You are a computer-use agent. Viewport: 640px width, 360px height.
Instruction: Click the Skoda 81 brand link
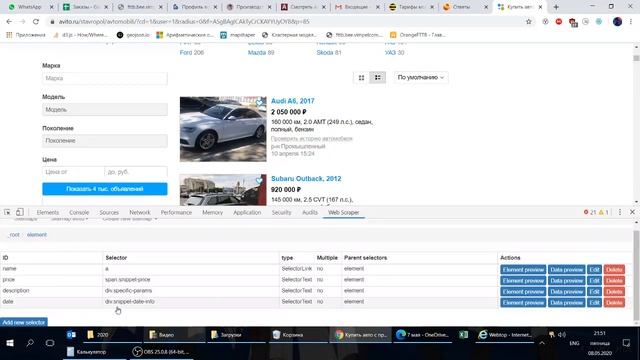pyautogui.click(x=329, y=53)
